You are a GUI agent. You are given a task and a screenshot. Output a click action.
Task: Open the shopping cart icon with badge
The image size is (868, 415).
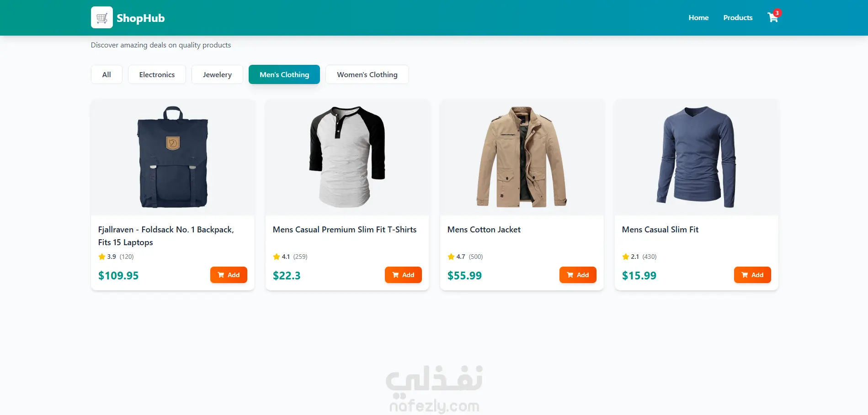[x=773, y=17]
